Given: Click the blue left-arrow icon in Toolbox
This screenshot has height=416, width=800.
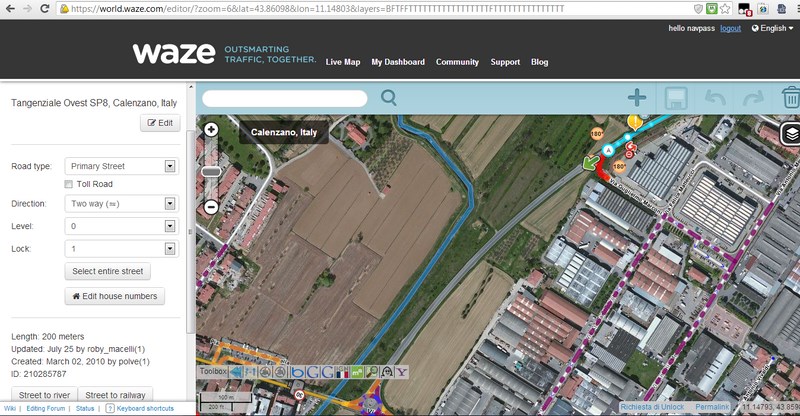Looking at the screenshot, I should click(236, 372).
